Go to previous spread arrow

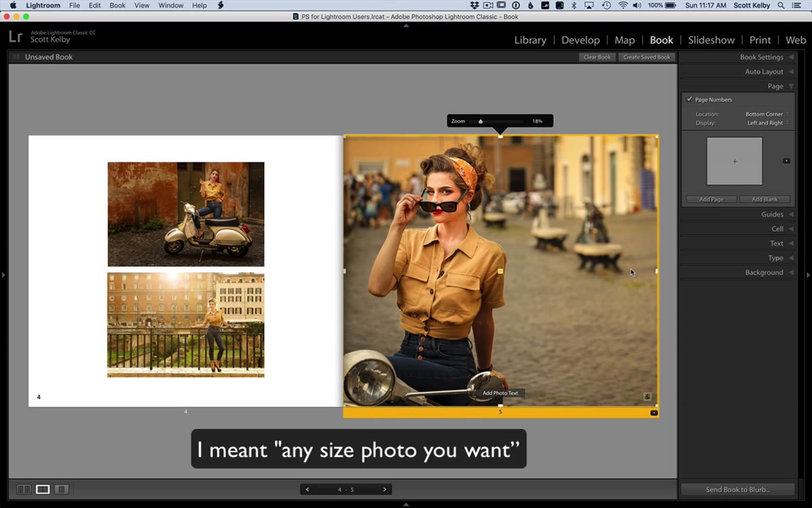[x=307, y=490]
